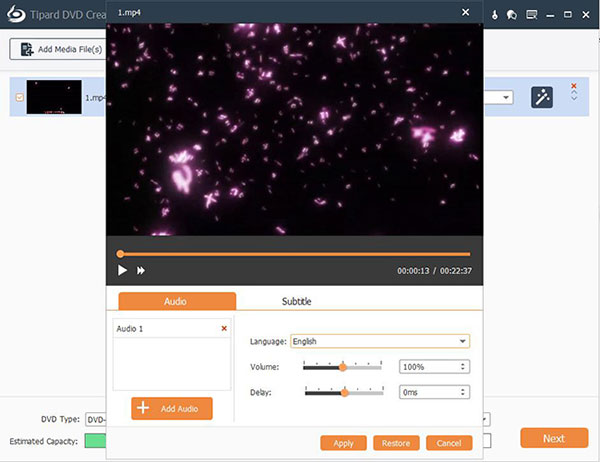Click the Volume 100% spinner arrows
Image resolution: width=600 pixels, height=462 pixels.
(463, 367)
